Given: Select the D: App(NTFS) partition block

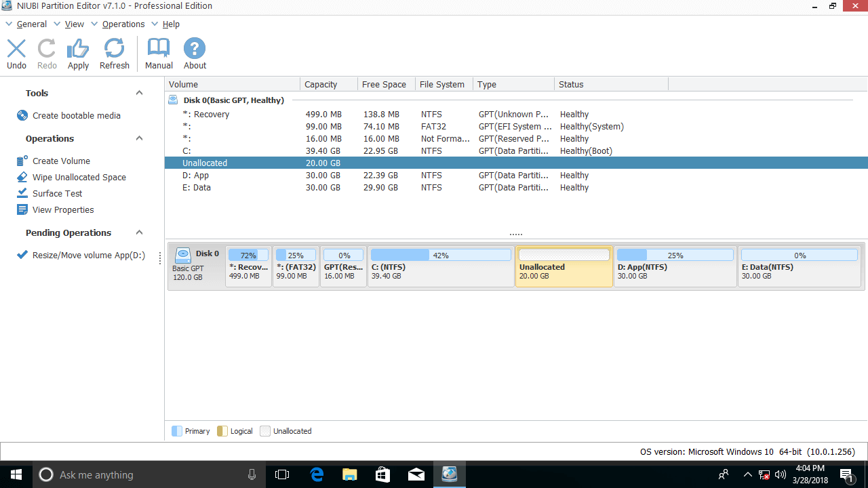Looking at the screenshot, I should pos(675,266).
